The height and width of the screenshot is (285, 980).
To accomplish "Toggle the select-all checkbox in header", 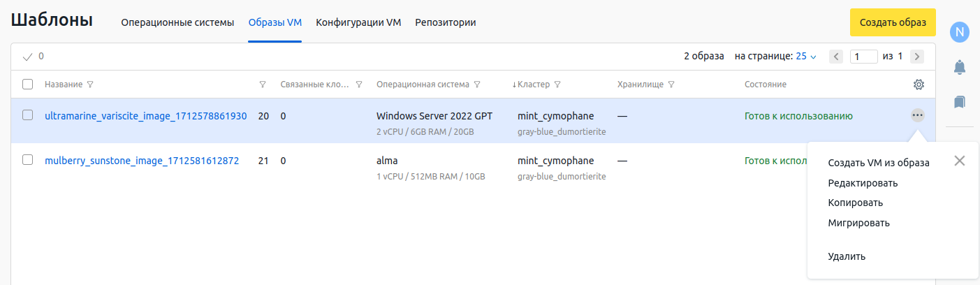I will (28, 85).
